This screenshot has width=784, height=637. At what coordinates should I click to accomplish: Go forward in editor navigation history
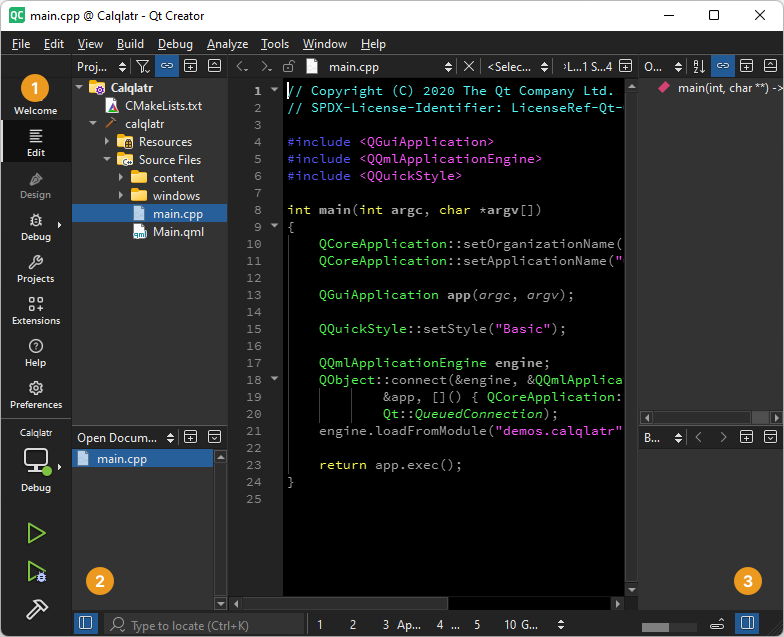[x=266, y=66]
